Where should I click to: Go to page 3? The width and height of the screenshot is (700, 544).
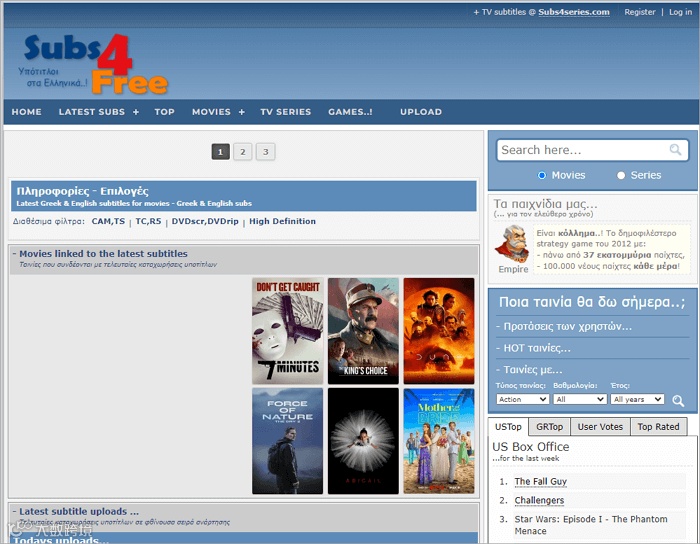coord(266,152)
